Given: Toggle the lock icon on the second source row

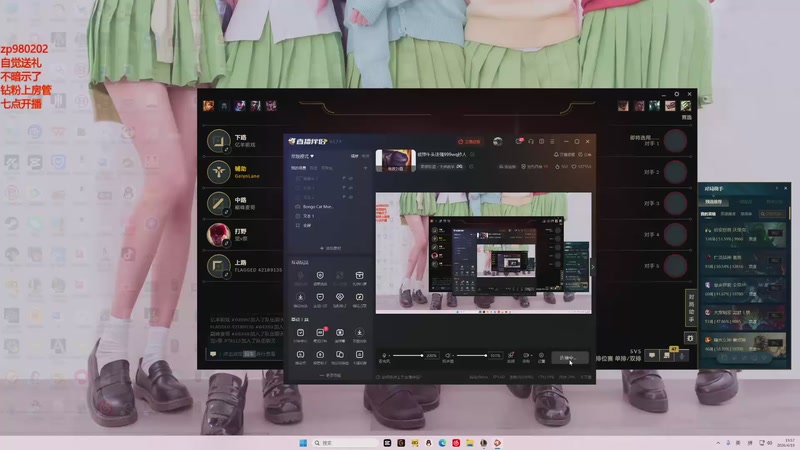Looking at the screenshot, I should point(344,188).
